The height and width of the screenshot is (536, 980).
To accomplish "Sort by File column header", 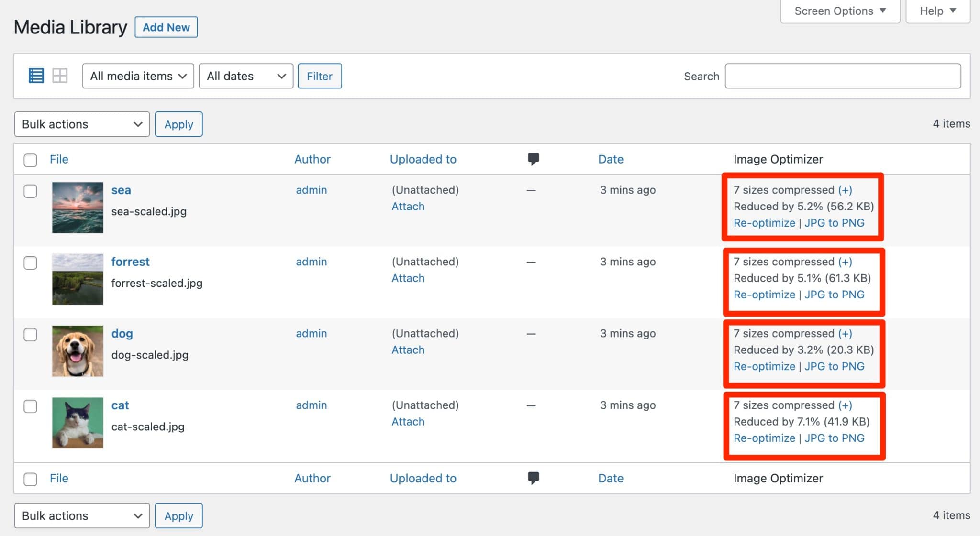I will tap(59, 159).
